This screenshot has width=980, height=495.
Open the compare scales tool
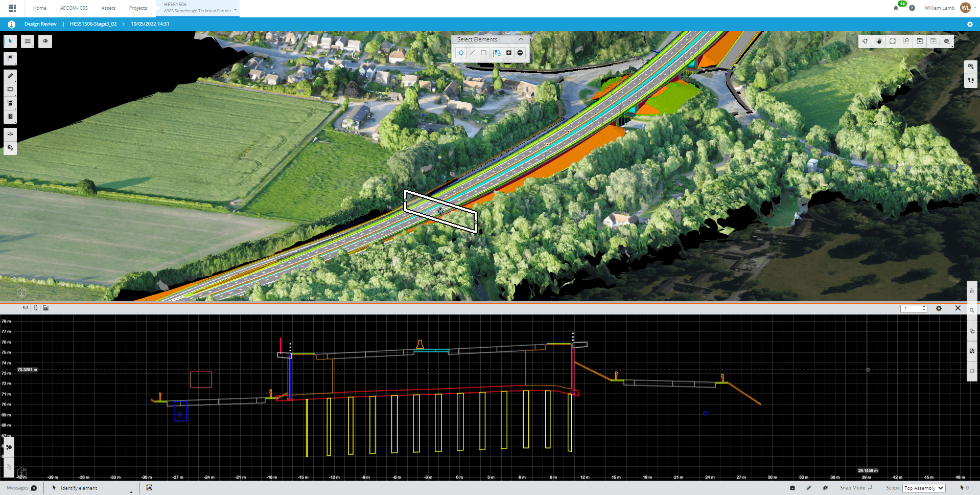pyautogui.click(x=10, y=134)
